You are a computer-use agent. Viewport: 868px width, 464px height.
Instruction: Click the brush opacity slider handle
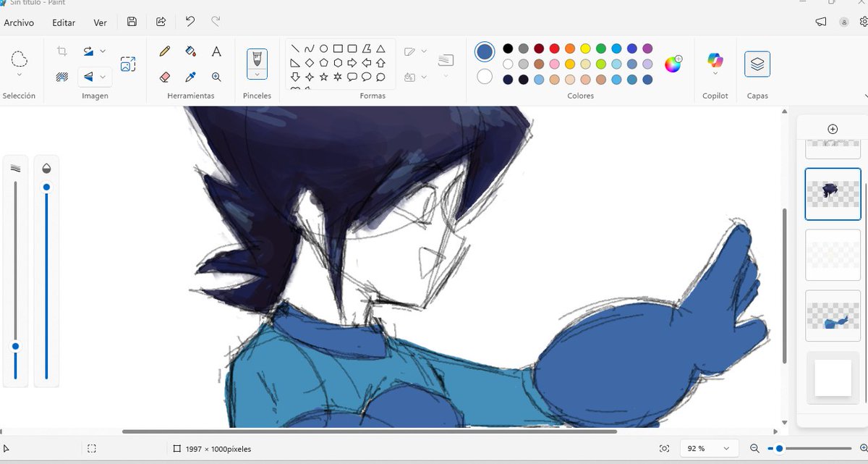(x=46, y=187)
